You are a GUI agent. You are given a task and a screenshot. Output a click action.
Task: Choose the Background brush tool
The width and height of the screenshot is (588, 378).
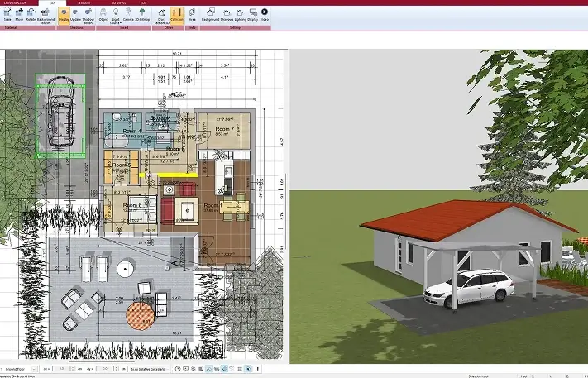pos(45,16)
